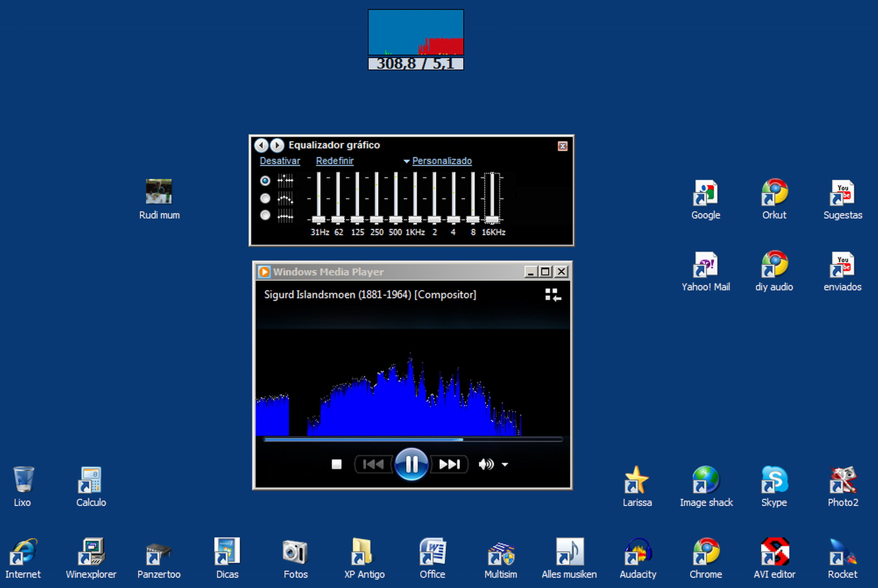Click the 308,8 / 5,1 monitor gadget
Screen dimensions: 878x588
416,40
